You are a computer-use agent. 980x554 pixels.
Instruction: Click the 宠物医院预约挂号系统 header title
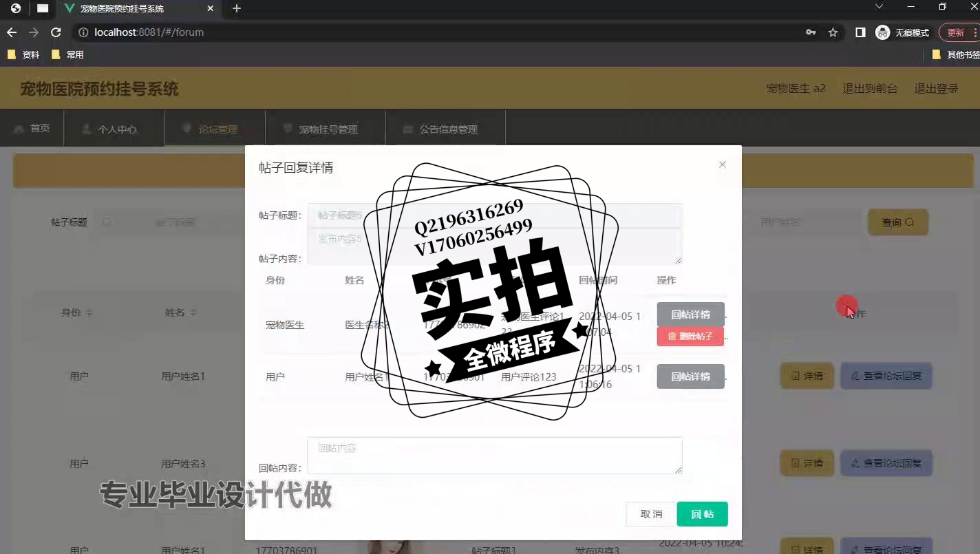point(99,89)
